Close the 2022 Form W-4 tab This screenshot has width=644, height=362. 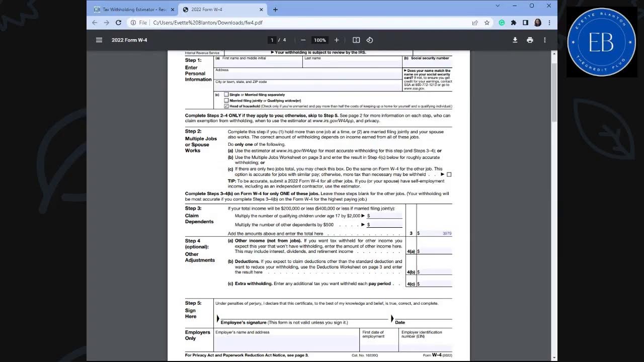pos(262,10)
